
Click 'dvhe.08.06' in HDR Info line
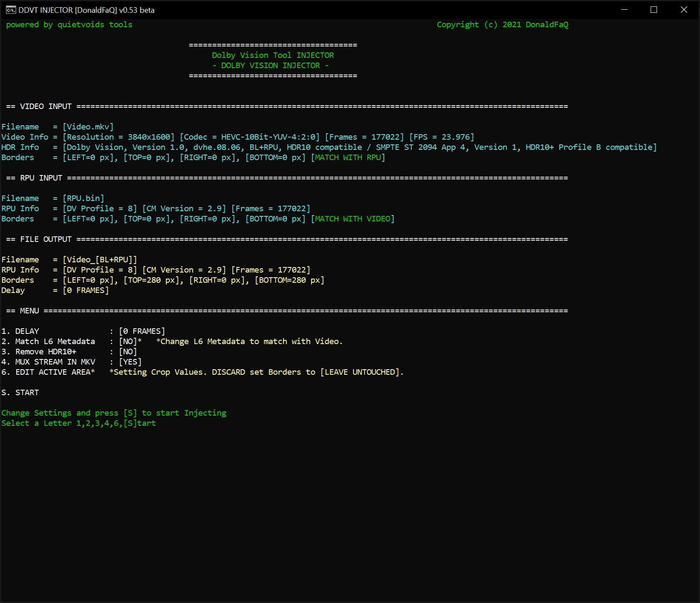coord(217,147)
